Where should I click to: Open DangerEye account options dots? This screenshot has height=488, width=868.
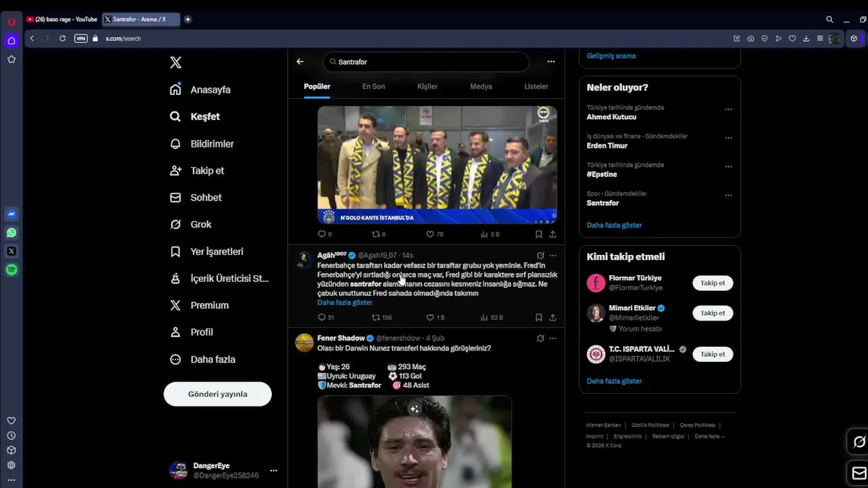(x=273, y=470)
